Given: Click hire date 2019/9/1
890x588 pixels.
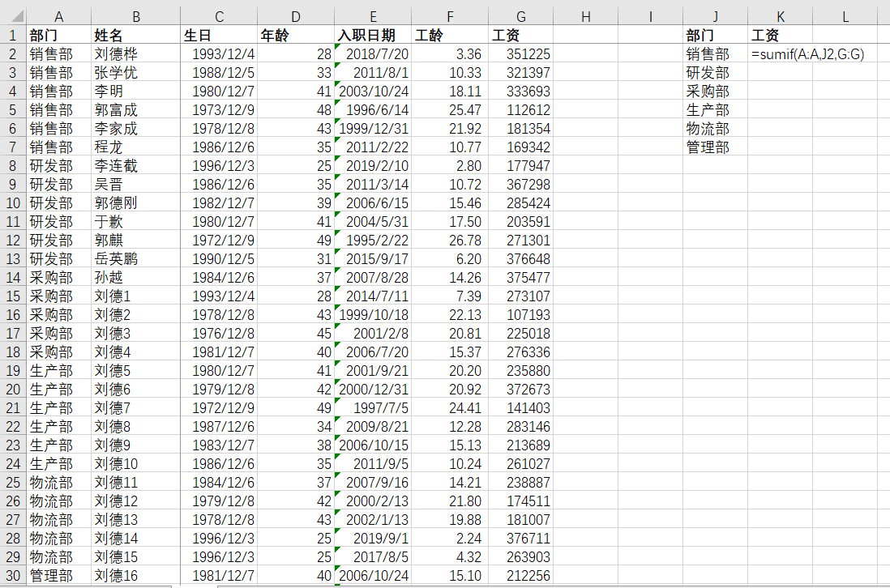Looking at the screenshot, I should click(380, 539).
